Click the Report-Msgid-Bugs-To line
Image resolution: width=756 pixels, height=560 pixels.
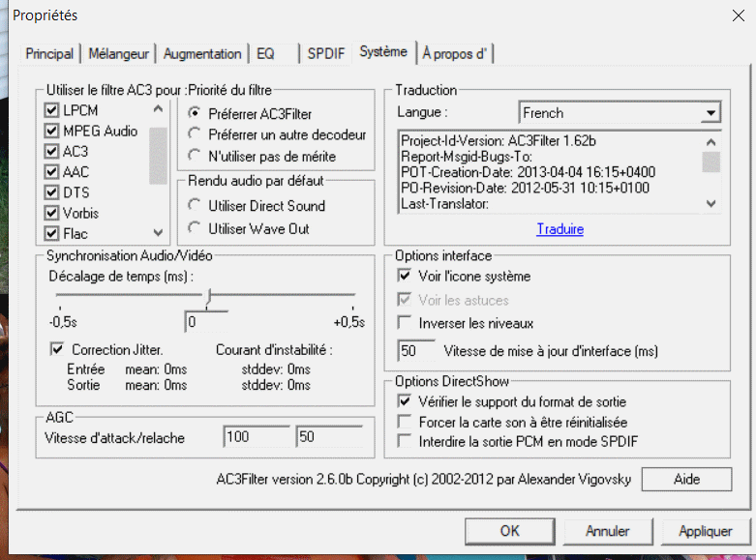[467, 157]
